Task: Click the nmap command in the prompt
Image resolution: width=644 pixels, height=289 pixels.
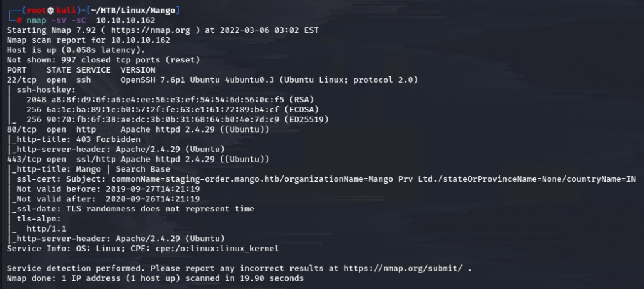Action: tap(37, 20)
